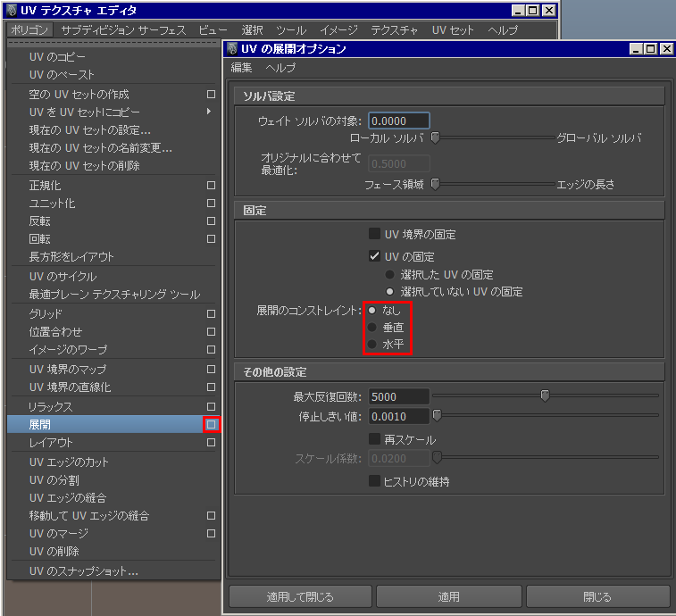Select 選択していない UV の固定 radio button
Viewport: 676px width, 616px height.
tap(389, 292)
